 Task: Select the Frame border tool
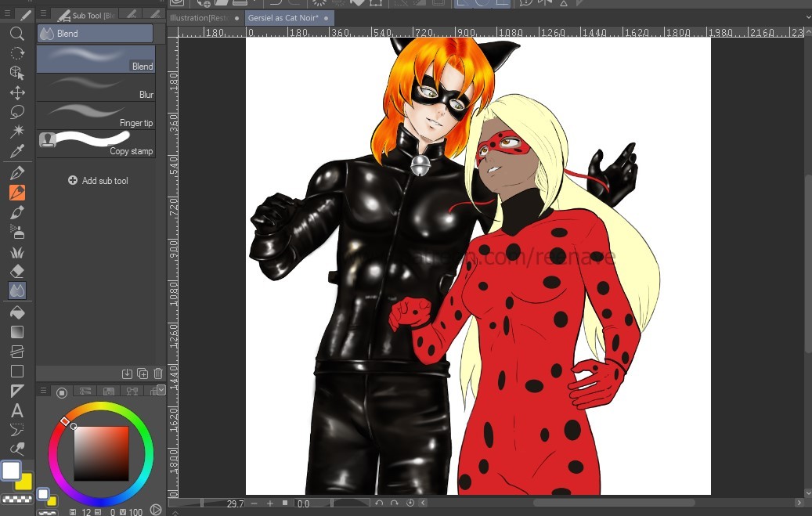(x=17, y=352)
